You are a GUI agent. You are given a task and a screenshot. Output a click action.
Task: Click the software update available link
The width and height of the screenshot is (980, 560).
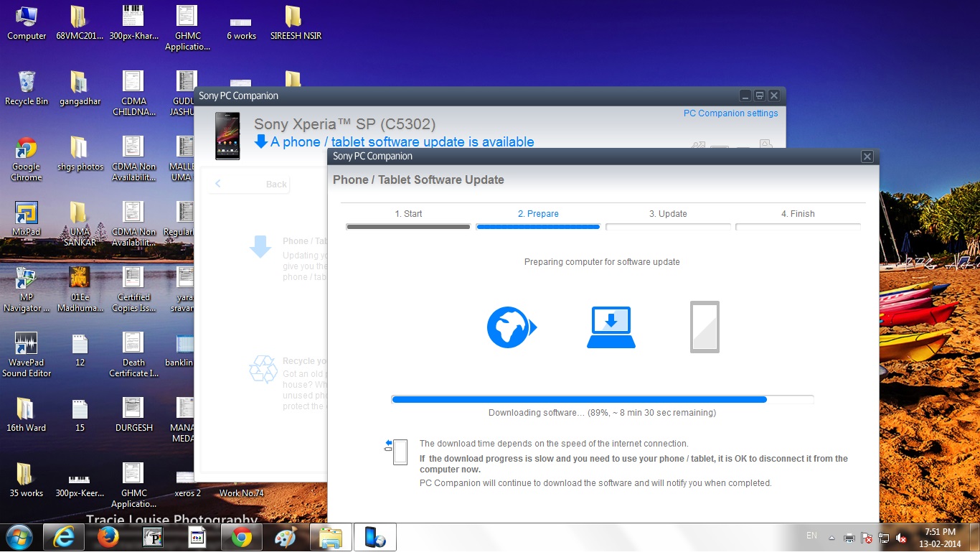pos(402,142)
